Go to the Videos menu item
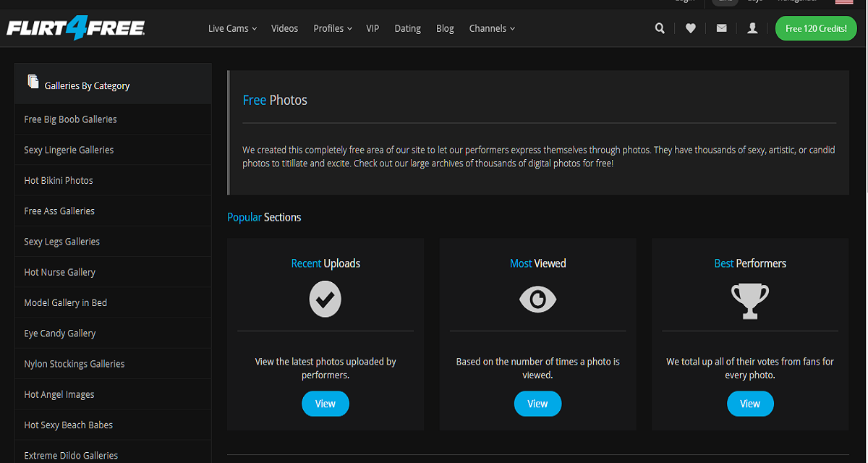 pos(284,28)
